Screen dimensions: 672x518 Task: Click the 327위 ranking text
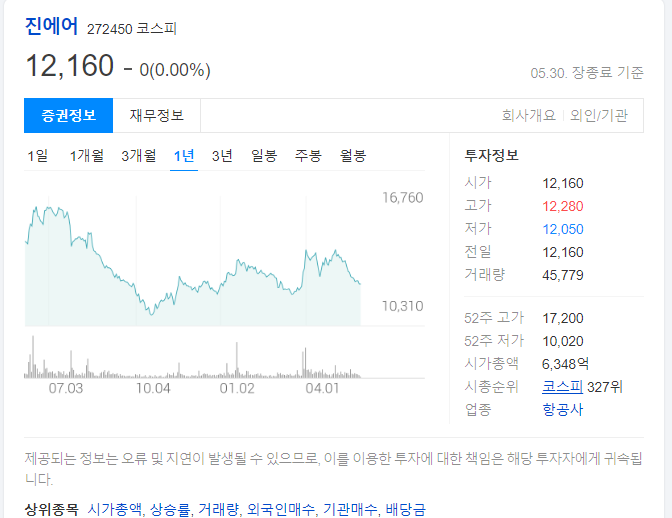coord(604,387)
